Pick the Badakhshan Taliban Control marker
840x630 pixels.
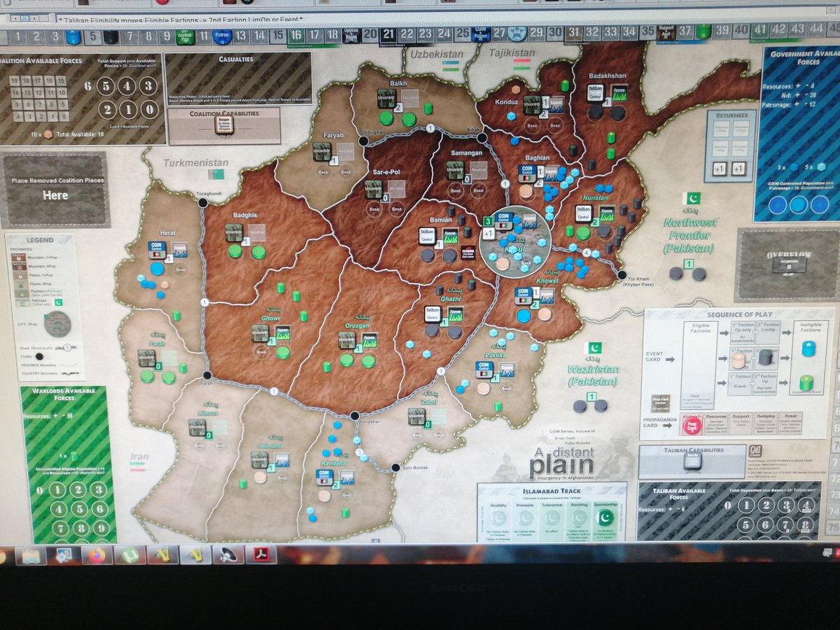tap(595, 93)
